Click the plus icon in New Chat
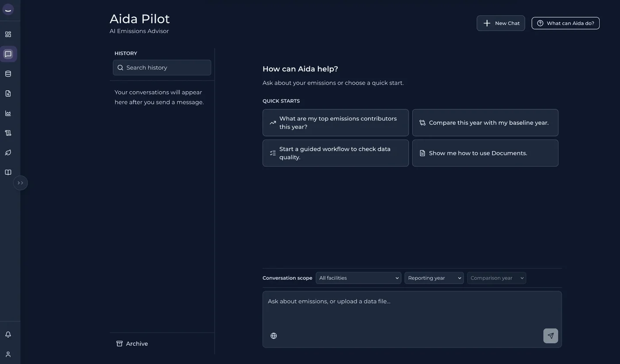This screenshot has width=620, height=364. point(487,23)
